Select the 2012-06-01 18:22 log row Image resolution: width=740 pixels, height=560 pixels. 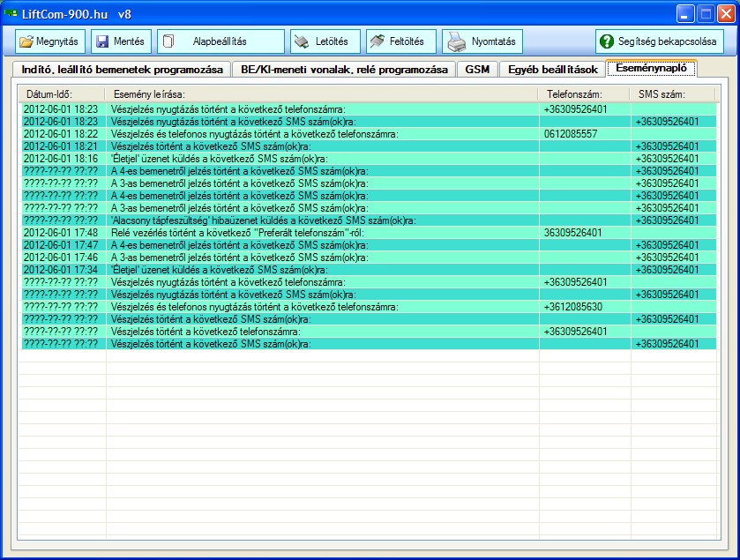pos(368,134)
